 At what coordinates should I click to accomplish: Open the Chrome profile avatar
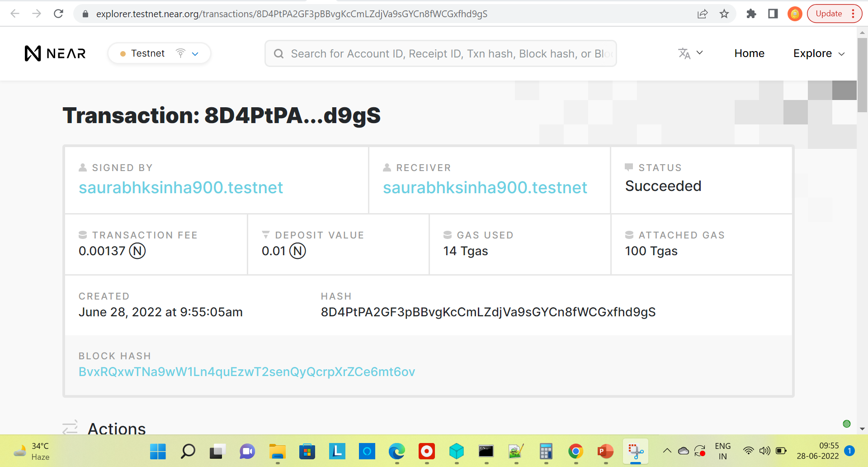795,14
